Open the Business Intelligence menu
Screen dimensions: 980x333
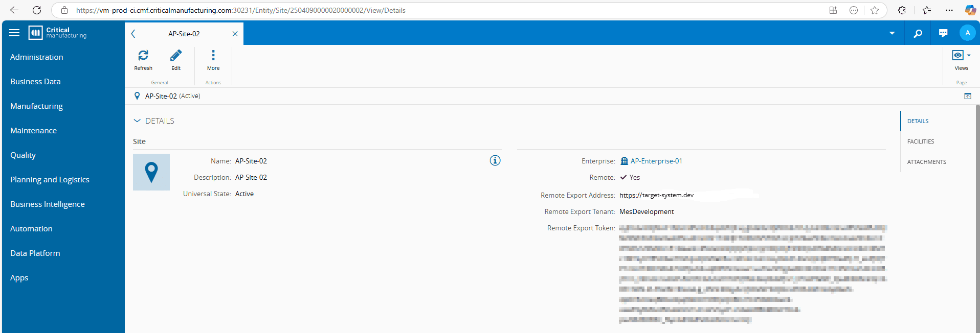[x=48, y=204]
